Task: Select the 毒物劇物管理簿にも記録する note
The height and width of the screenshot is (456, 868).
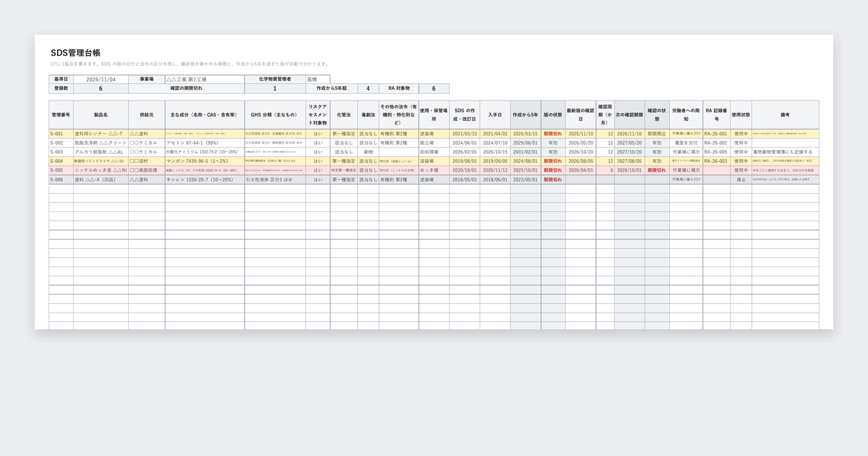Action: (x=785, y=152)
